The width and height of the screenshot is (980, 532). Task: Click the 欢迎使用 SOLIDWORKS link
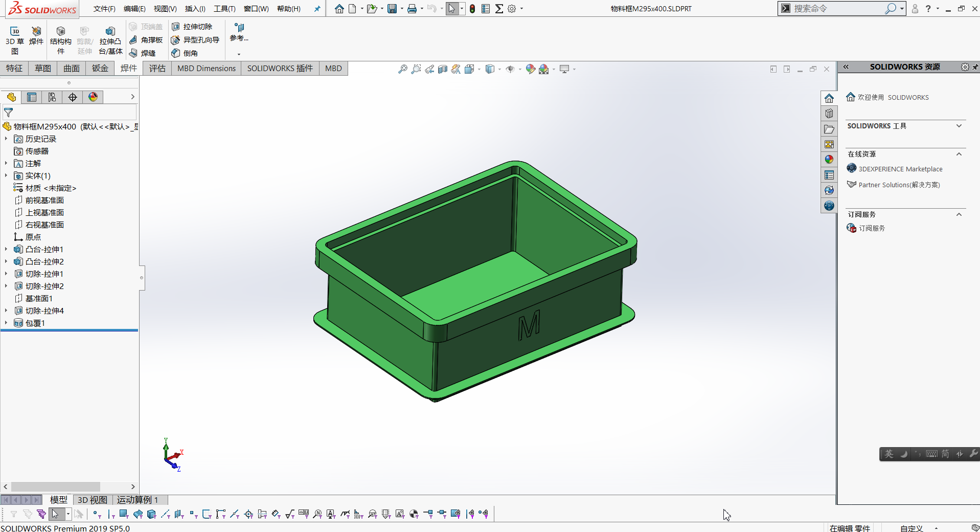[x=893, y=97]
